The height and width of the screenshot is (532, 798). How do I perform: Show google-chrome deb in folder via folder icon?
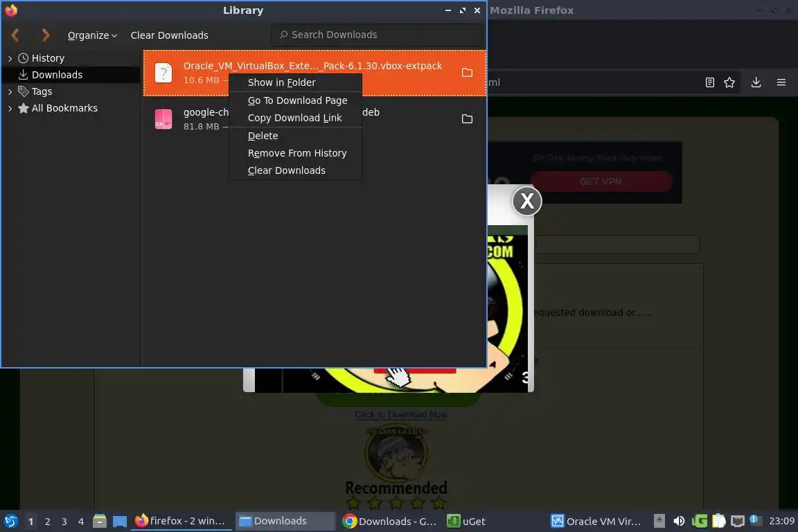point(467,119)
